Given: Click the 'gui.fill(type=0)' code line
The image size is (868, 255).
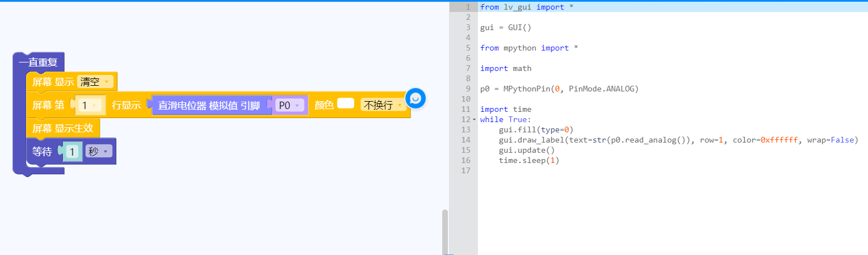Looking at the screenshot, I should tap(536, 129).
